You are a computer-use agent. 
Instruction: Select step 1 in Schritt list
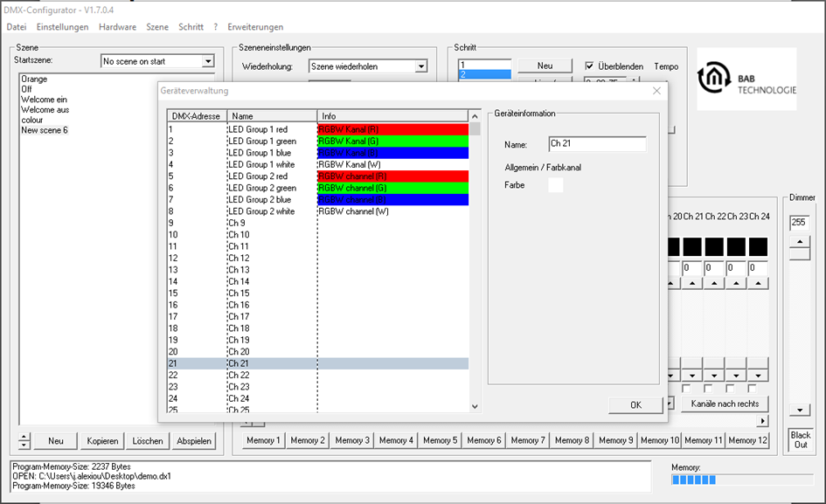484,65
